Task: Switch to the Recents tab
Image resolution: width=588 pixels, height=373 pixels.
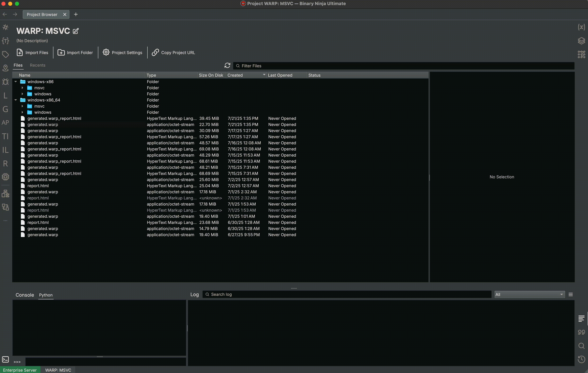Action: point(37,65)
